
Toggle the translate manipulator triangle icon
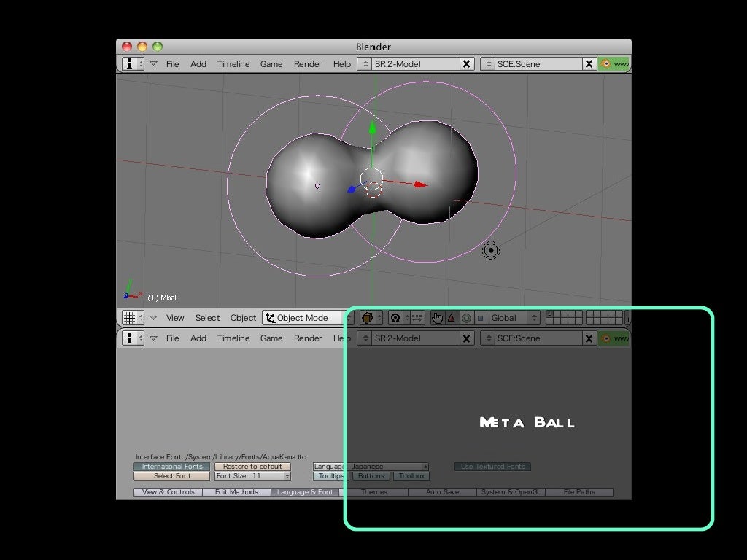(x=452, y=318)
